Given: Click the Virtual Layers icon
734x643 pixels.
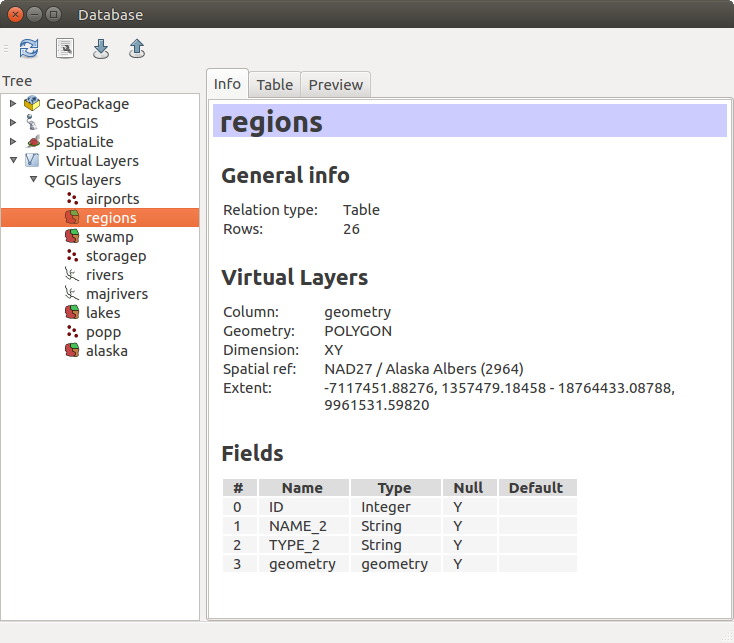Looking at the screenshot, I should pos(33,161).
